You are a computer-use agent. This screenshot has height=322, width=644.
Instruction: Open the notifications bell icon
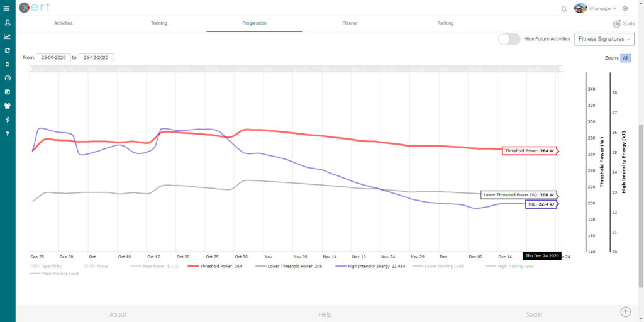[x=563, y=9]
